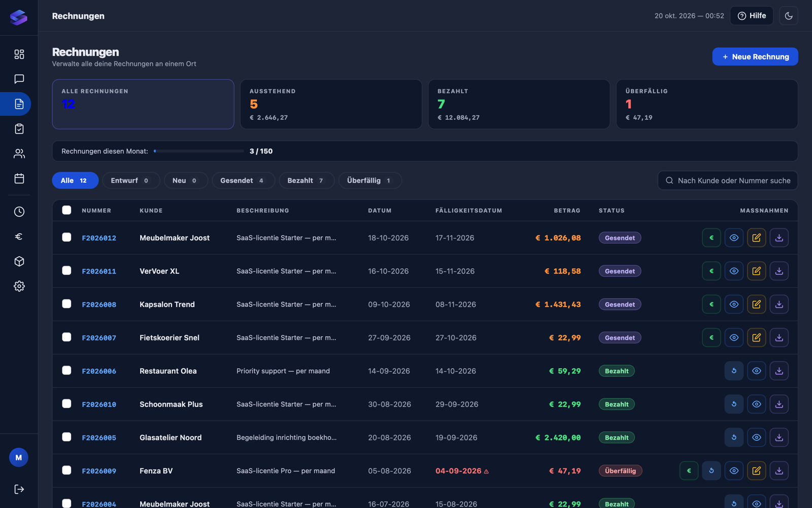Screen dimensions: 812x508
Task: Select the Fietskoerier Snel row checkbox
Action: [66, 337]
